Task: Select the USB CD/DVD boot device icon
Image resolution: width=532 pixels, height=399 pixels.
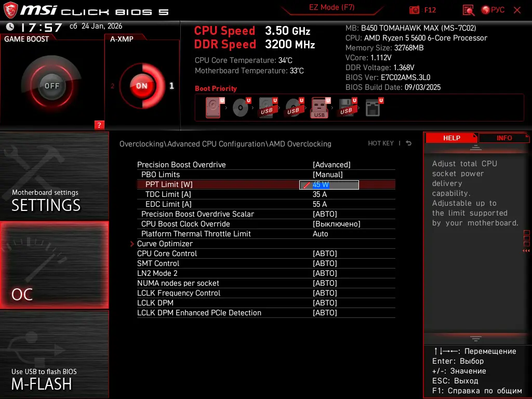Action: pyautogui.click(x=294, y=108)
